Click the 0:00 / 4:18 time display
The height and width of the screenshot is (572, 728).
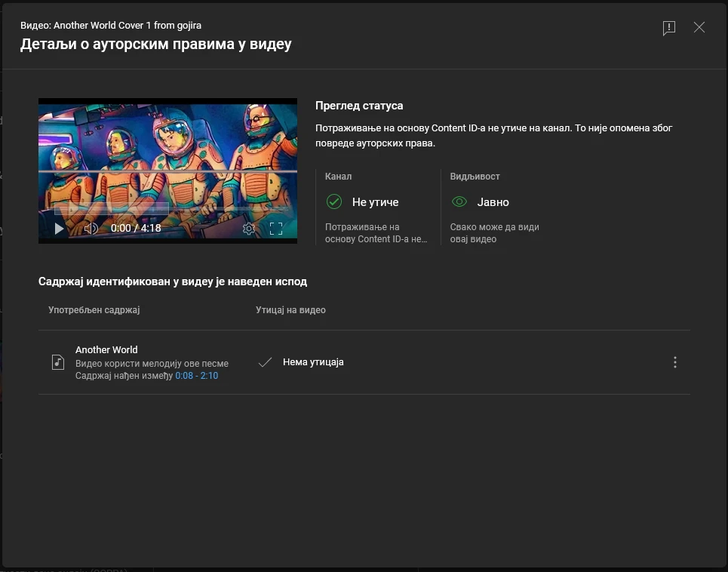(x=136, y=229)
